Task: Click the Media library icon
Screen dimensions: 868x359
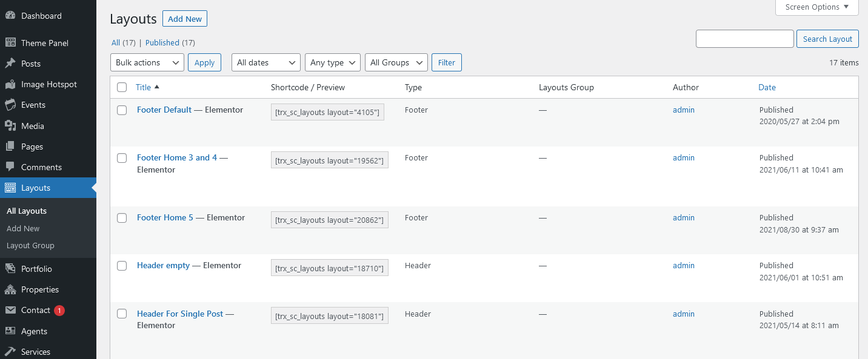Action: 10,126
